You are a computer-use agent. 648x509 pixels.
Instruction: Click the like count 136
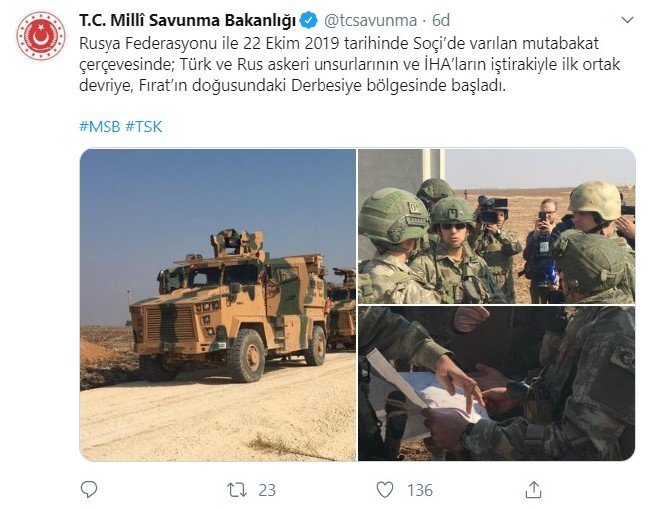coord(420,490)
